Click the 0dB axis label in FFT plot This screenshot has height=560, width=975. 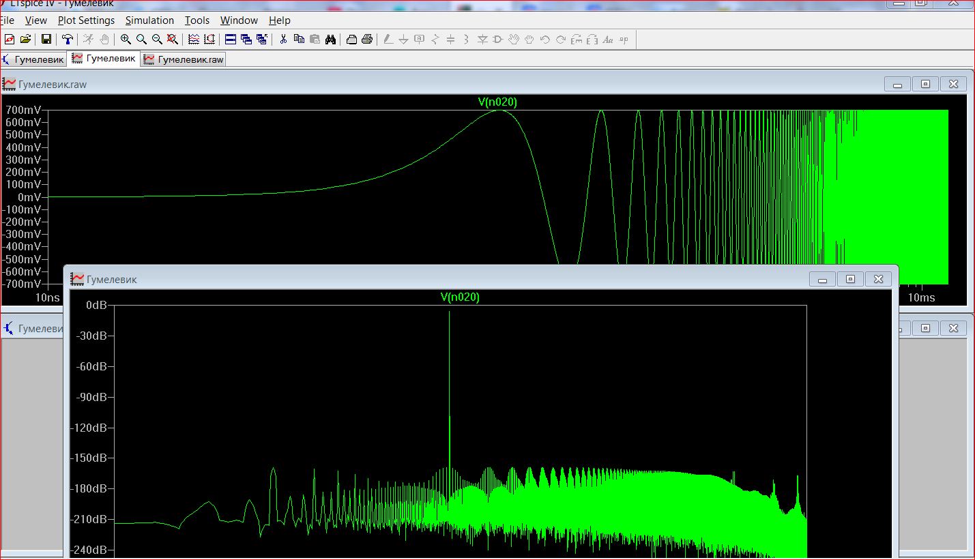click(x=96, y=305)
